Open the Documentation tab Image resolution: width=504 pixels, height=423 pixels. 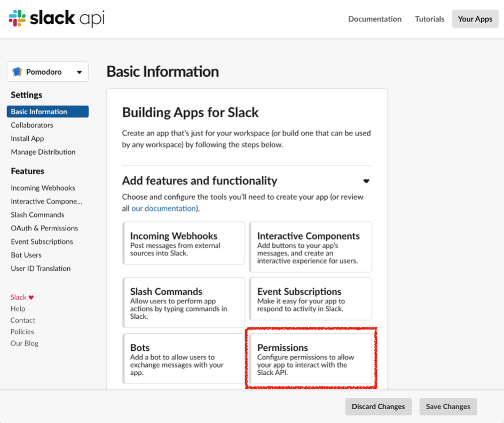[x=374, y=19]
